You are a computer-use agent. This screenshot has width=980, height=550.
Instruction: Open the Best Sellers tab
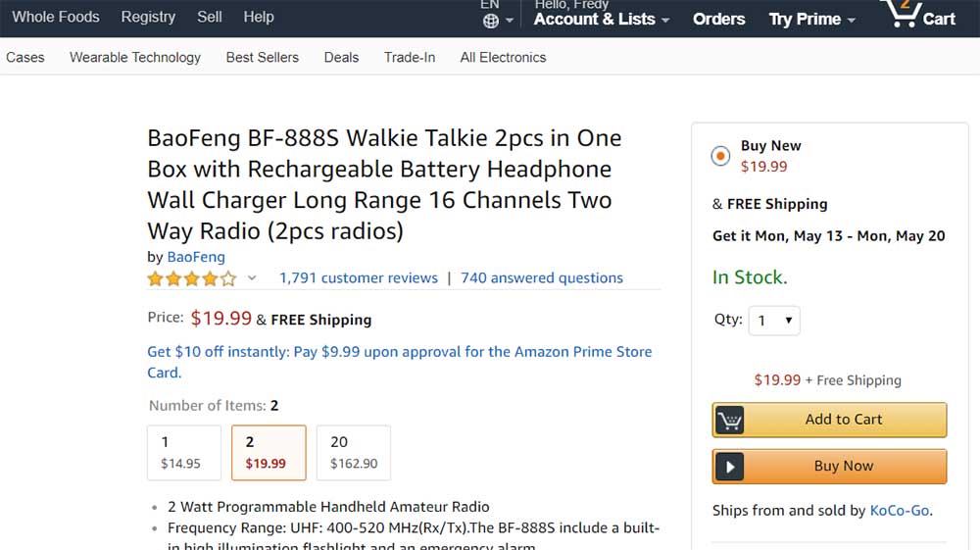(263, 57)
